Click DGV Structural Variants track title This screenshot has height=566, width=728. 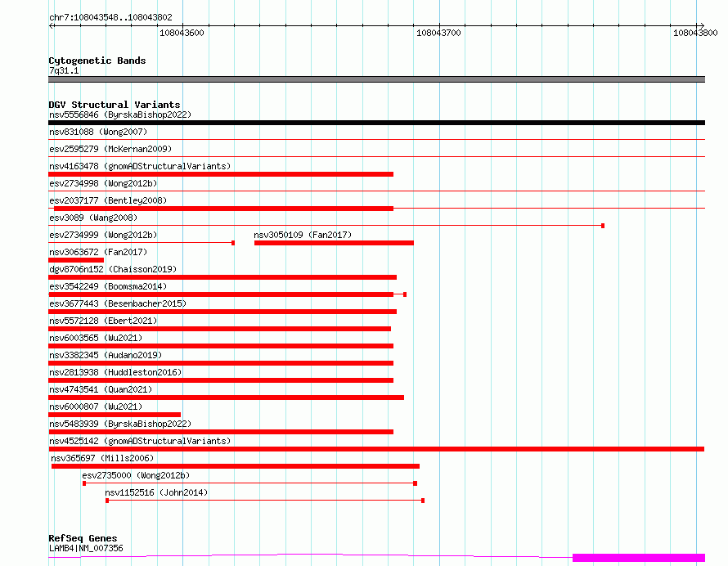point(115,105)
